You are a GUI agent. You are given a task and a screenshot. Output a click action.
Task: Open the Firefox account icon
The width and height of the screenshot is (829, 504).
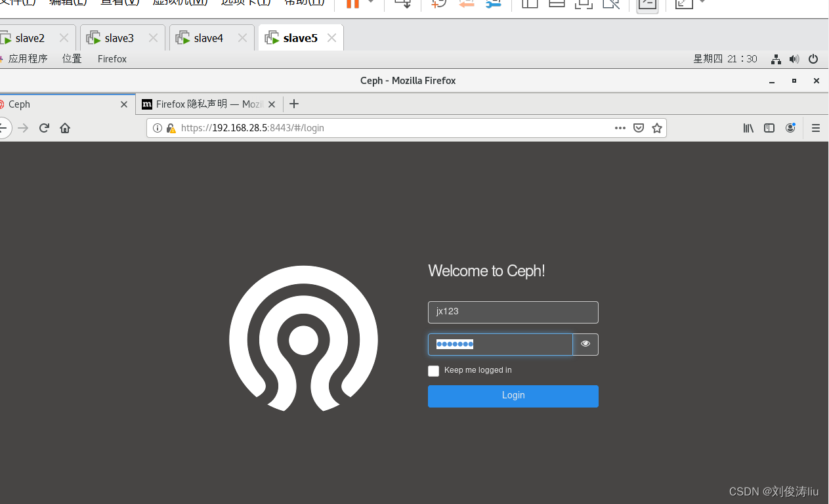pos(790,128)
